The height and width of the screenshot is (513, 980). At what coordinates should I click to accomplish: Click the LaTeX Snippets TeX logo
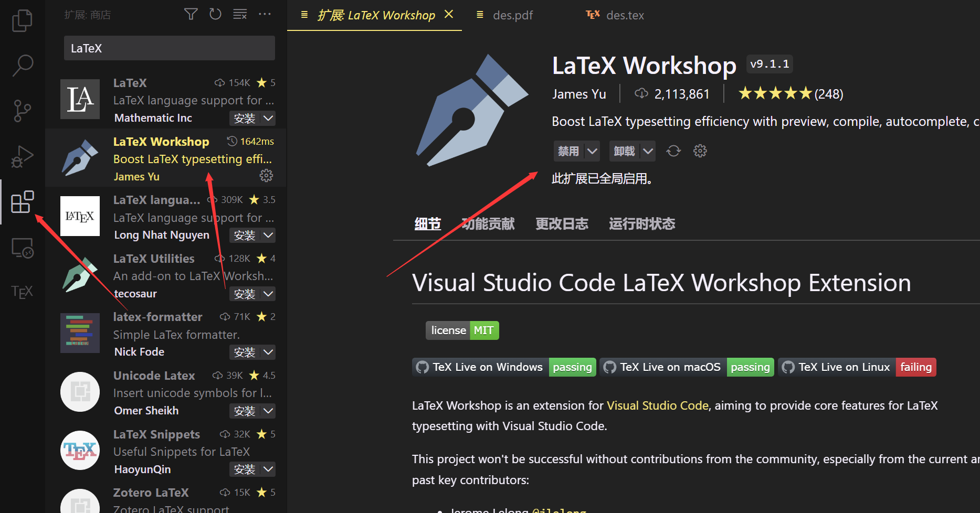80,450
